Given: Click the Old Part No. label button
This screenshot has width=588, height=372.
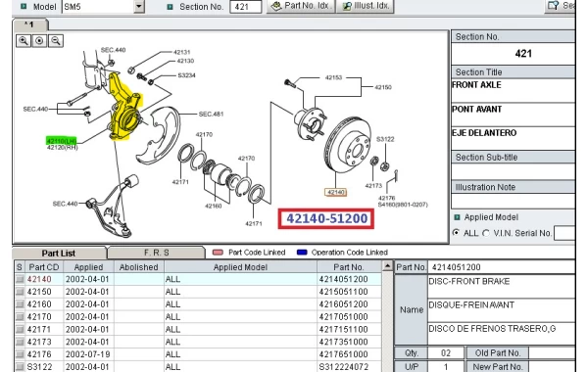Looking at the screenshot, I should click(x=498, y=352).
